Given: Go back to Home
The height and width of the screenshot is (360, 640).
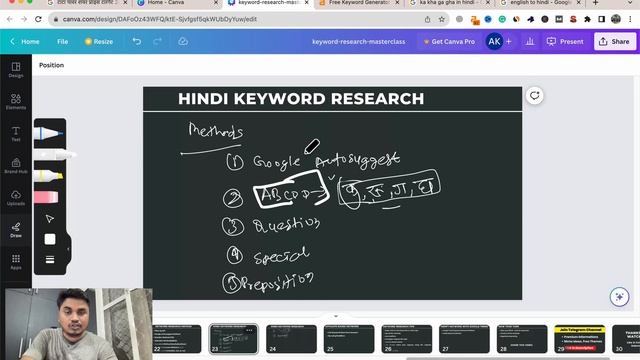Looking at the screenshot, I should pyautogui.click(x=25, y=41).
